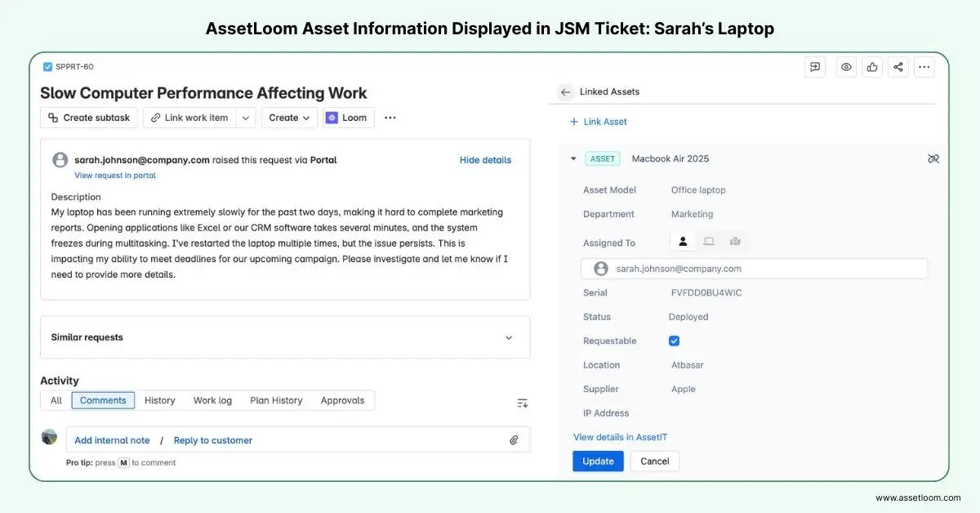The image size is (980, 513).
Task: Click the SPPRT-60 task type icon
Action: (47, 67)
